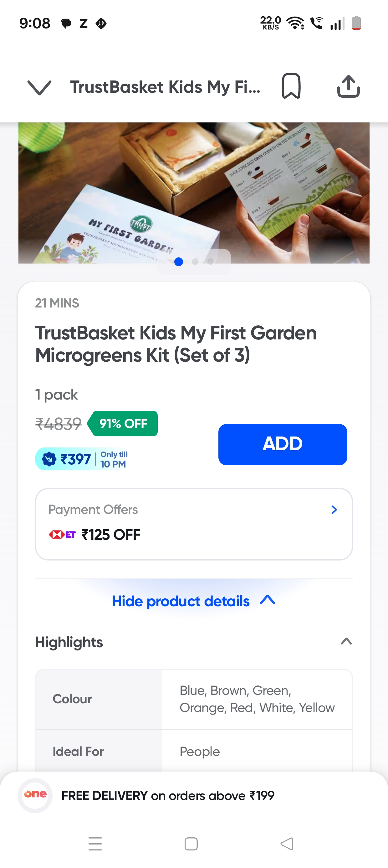Bookmark this TrustBasket product
The width and height of the screenshot is (388, 868).
point(291,86)
